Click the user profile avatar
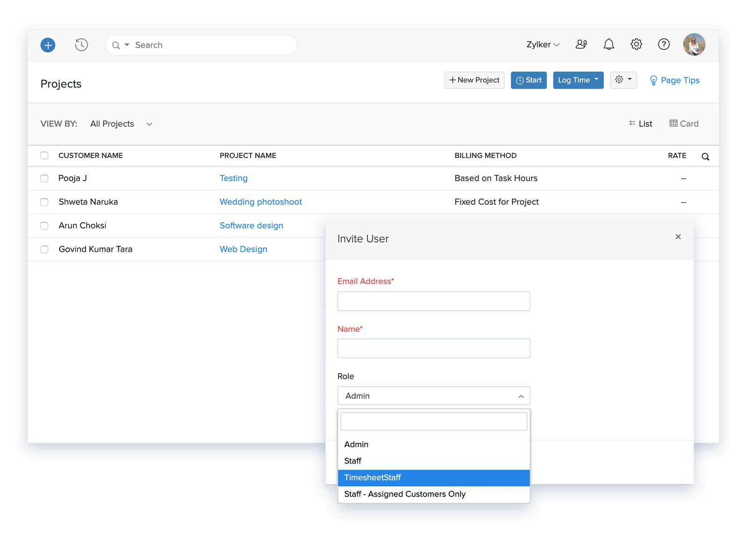The height and width of the screenshot is (560, 747). click(694, 44)
